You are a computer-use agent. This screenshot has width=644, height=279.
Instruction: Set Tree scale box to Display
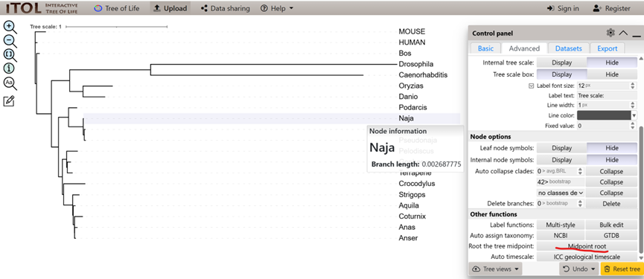[561, 74]
